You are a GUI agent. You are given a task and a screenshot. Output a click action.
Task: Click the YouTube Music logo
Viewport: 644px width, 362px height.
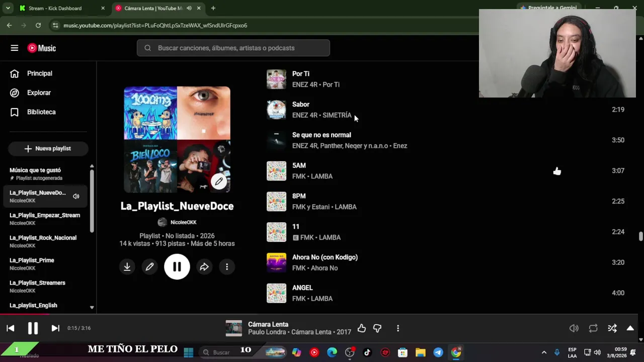click(x=42, y=48)
